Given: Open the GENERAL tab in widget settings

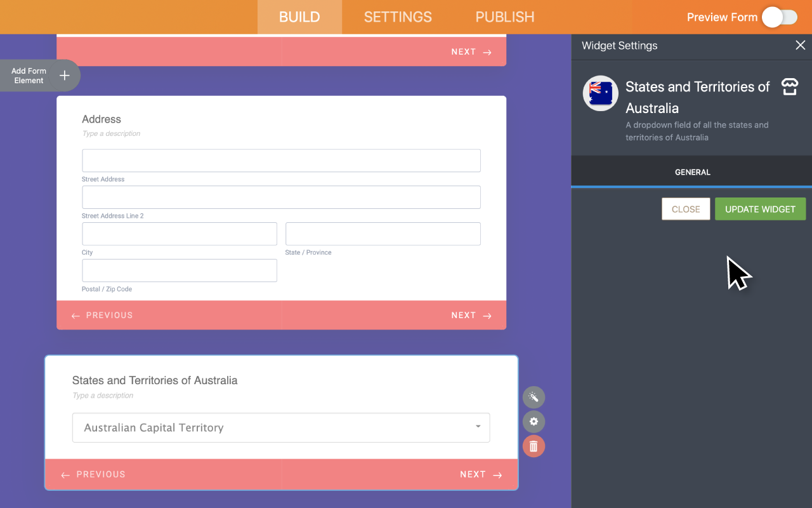Looking at the screenshot, I should coord(692,172).
